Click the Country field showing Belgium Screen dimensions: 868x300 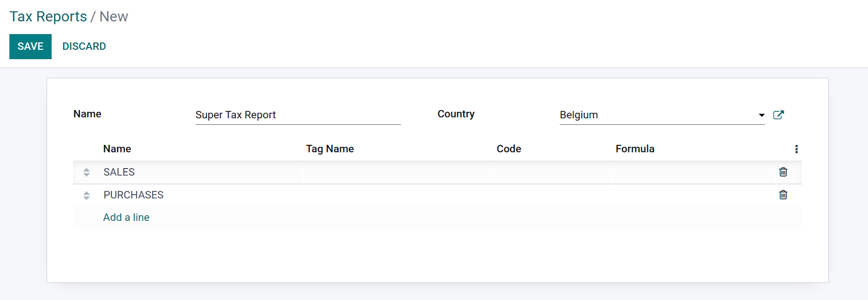point(662,115)
